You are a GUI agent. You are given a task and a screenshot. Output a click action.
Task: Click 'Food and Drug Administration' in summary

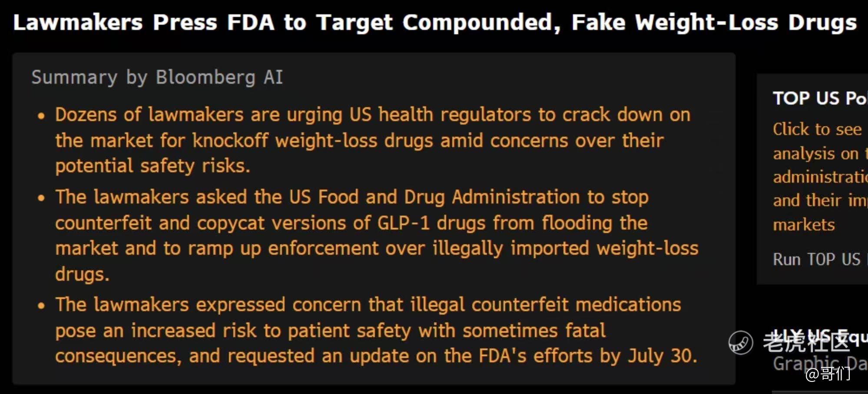pyautogui.click(x=449, y=197)
